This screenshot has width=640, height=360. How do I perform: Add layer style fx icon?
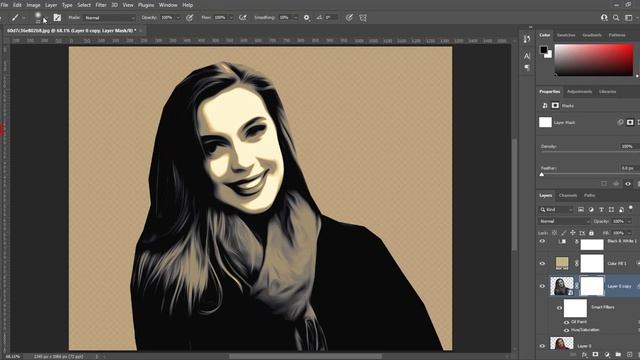click(x=584, y=355)
